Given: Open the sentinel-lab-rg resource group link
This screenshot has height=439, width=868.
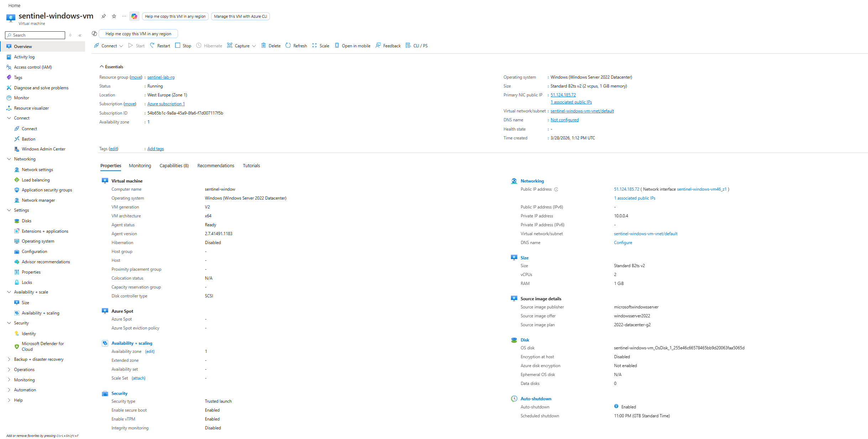Looking at the screenshot, I should 161,77.
